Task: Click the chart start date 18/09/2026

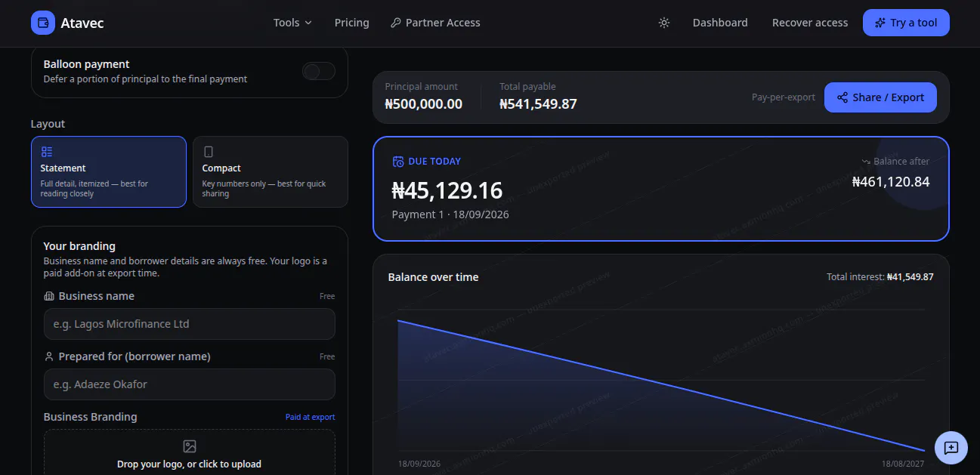Action: click(x=419, y=464)
